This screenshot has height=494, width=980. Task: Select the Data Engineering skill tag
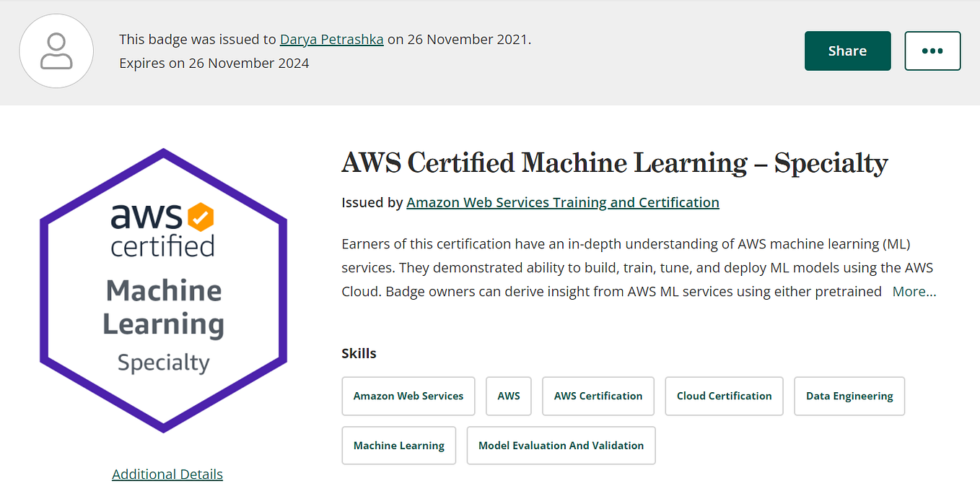pos(849,396)
